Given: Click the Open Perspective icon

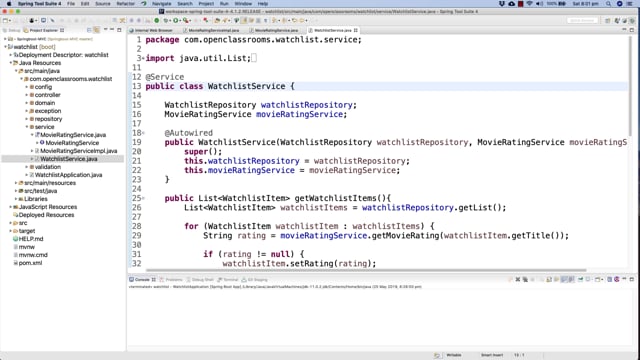Looking at the screenshot, I should point(607,20).
